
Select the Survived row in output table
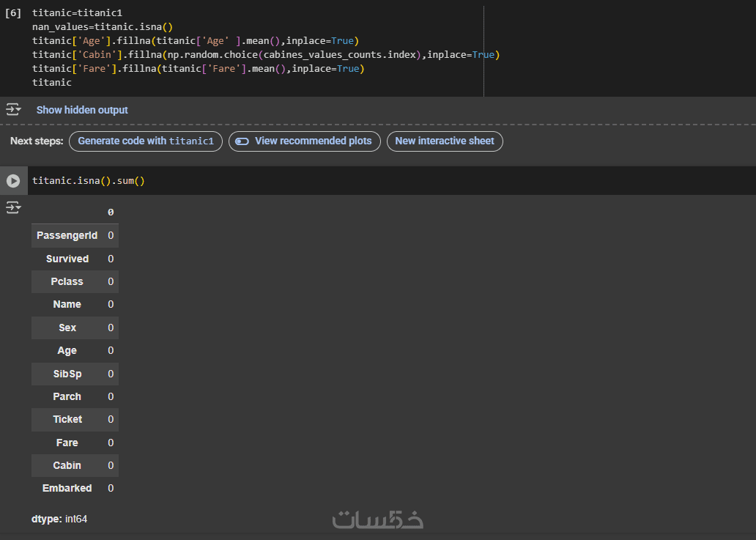click(67, 259)
